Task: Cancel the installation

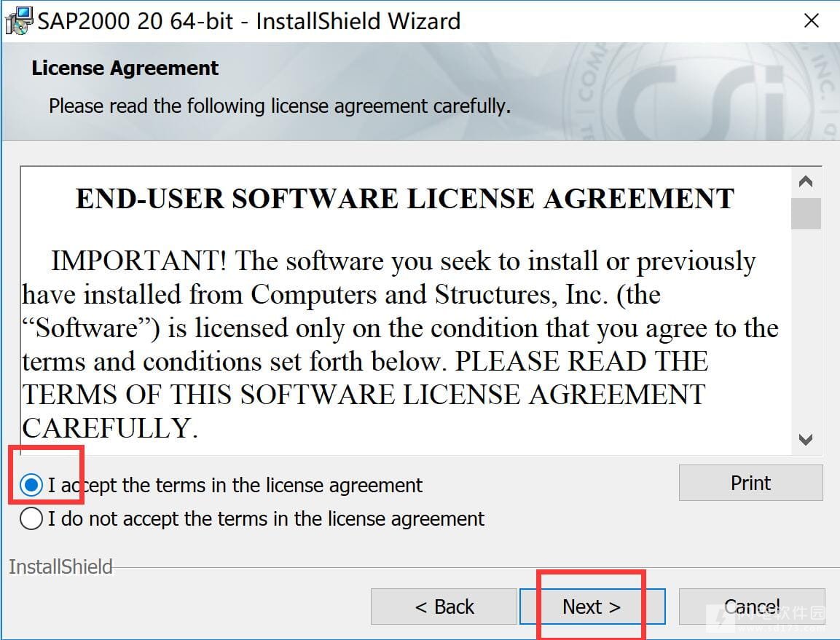Action: click(752, 607)
